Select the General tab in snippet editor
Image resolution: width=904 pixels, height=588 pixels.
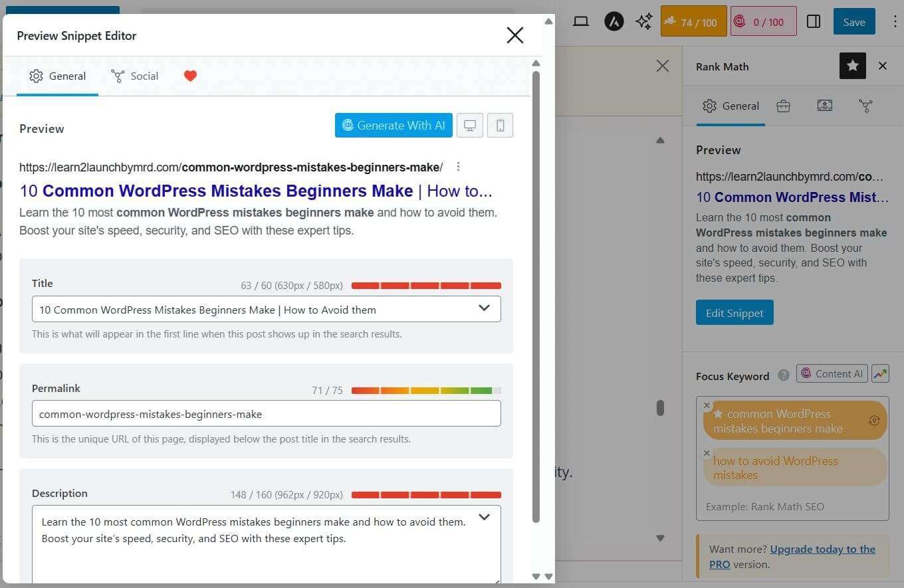(58, 76)
